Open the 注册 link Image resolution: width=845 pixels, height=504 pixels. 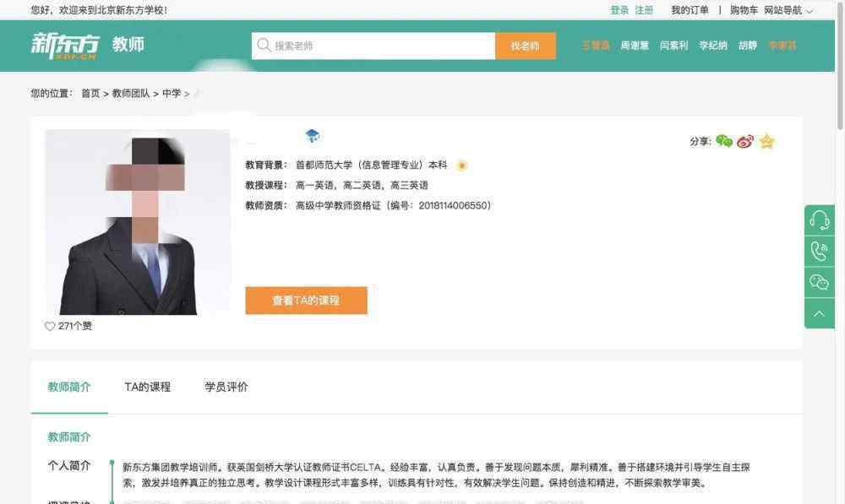[x=644, y=10]
